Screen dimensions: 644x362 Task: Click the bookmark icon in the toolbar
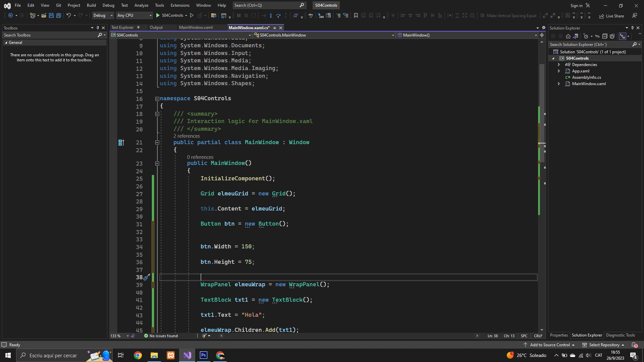[356, 15]
